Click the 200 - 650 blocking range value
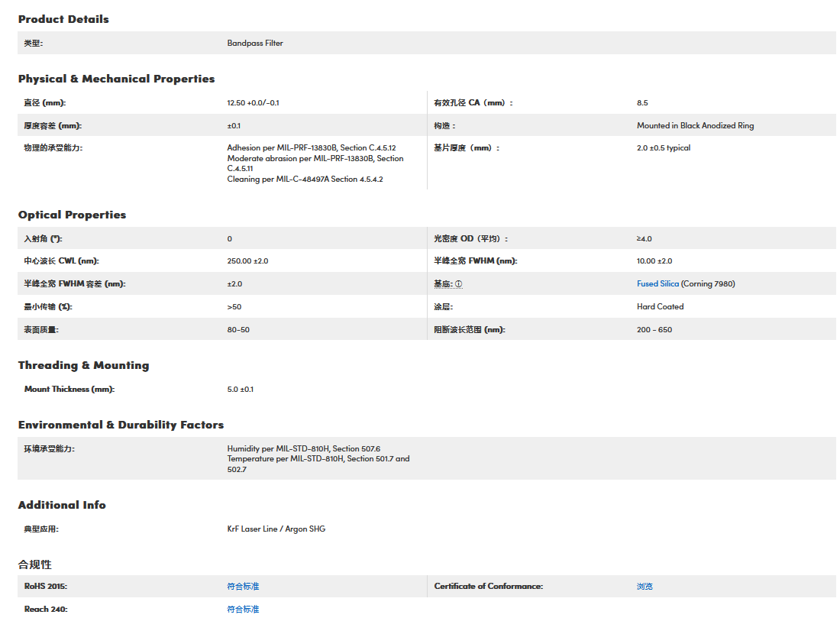Viewport: 840px width, 634px height. point(654,330)
